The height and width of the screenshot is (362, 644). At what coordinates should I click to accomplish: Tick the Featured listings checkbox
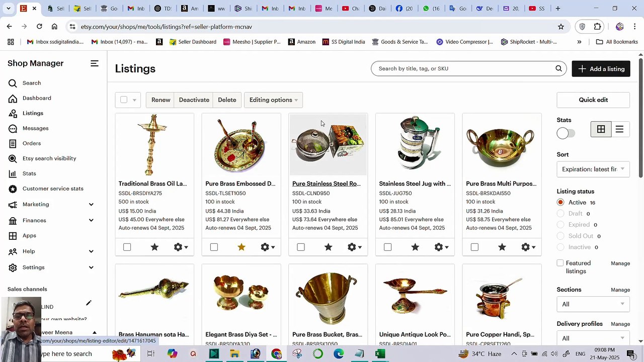click(x=560, y=263)
